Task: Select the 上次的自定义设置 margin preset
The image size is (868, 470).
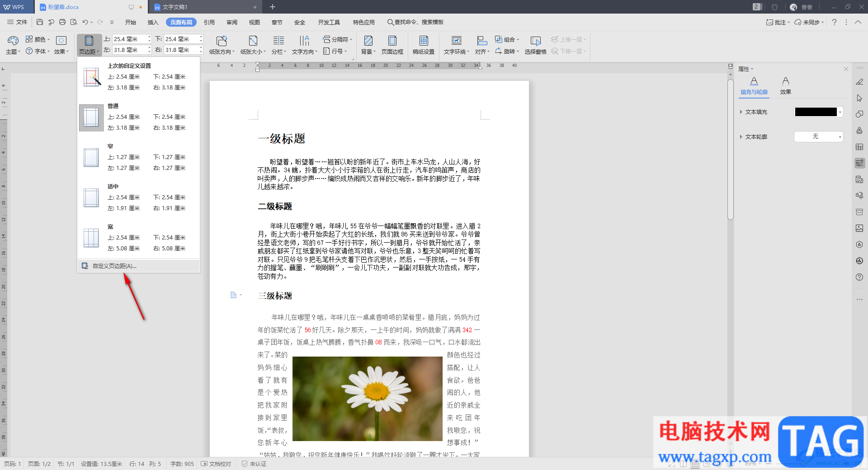Action: 138,77
